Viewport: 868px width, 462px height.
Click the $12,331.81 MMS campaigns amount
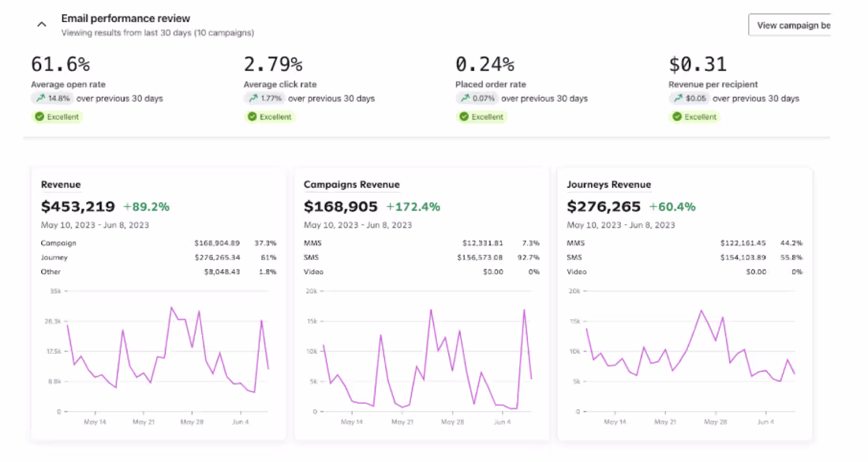(x=483, y=243)
